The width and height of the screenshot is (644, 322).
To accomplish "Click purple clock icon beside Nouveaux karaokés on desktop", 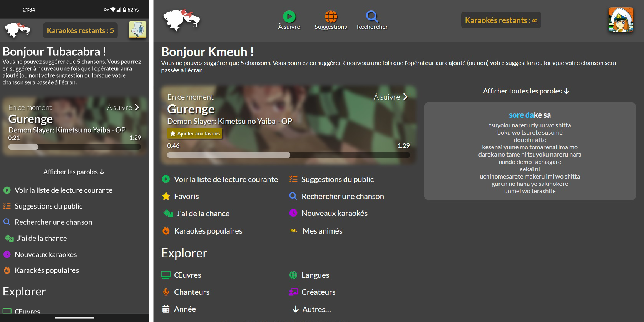I will pyautogui.click(x=293, y=213).
